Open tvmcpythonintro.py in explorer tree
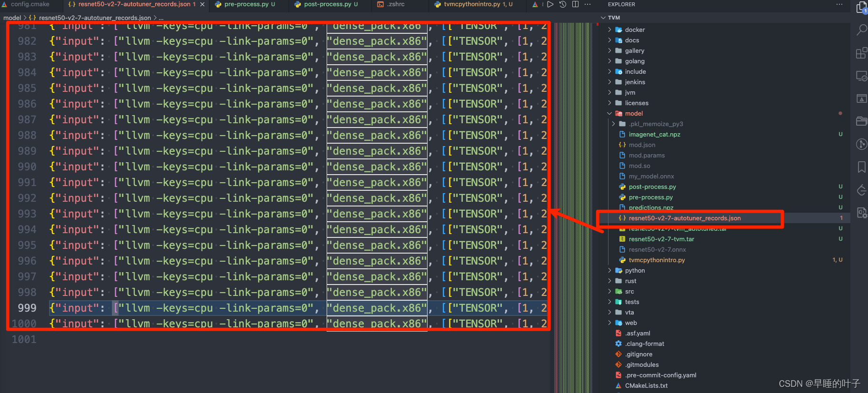 657,260
